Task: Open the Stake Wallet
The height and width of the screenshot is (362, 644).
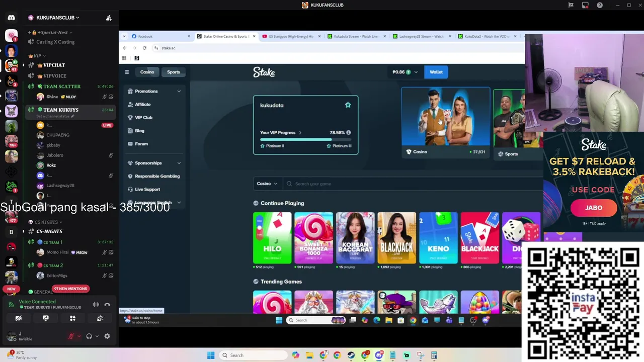Action: click(436, 72)
